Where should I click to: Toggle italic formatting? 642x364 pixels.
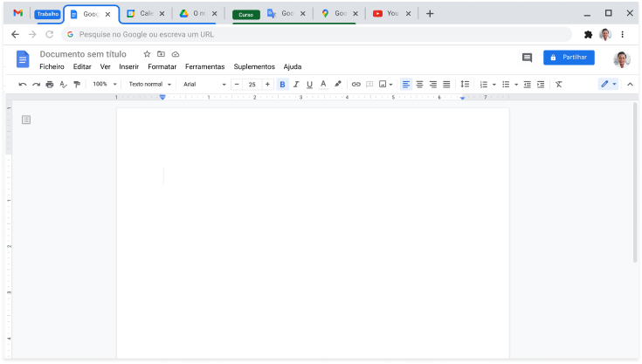point(296,85)
